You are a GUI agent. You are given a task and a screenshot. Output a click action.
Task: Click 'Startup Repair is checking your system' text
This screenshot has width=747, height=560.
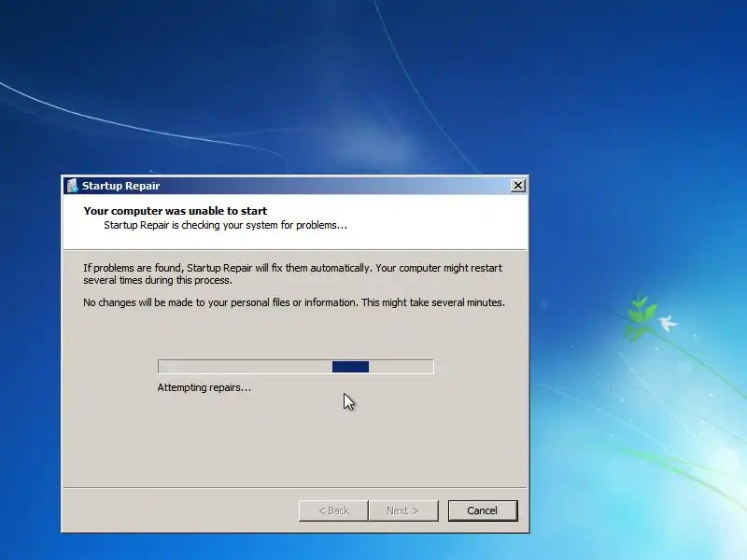click(225, 225)
